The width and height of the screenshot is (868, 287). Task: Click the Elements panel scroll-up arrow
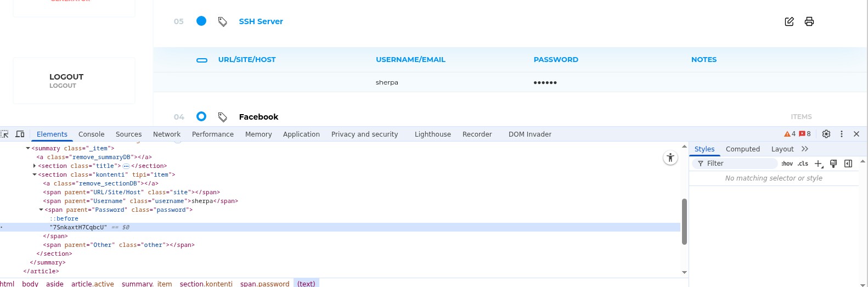(x=684, y=147)
